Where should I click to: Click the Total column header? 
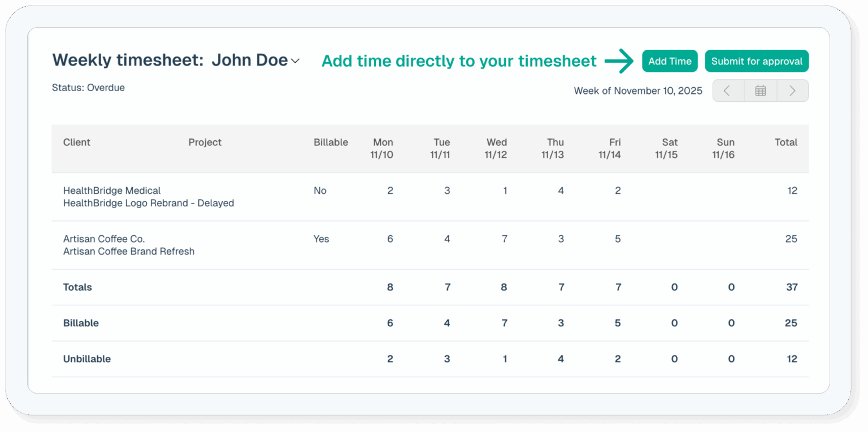[786, 142]
